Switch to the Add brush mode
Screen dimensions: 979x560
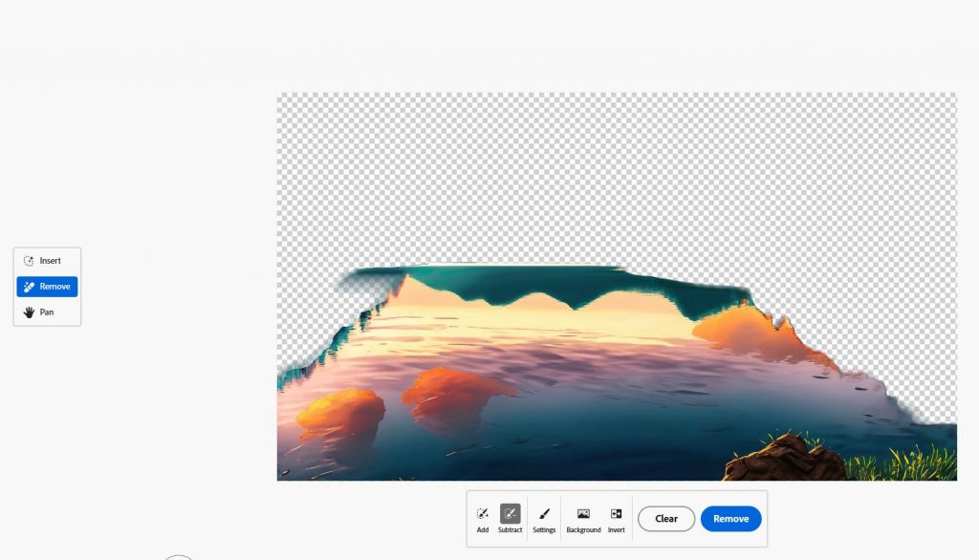coord(483,519)
